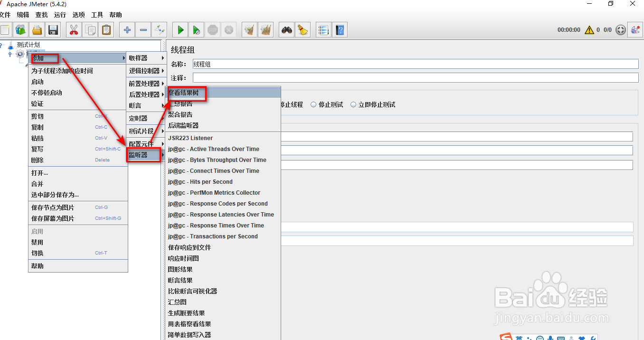Open the 工具 menu in menu bar

click(x=97, y=15)
